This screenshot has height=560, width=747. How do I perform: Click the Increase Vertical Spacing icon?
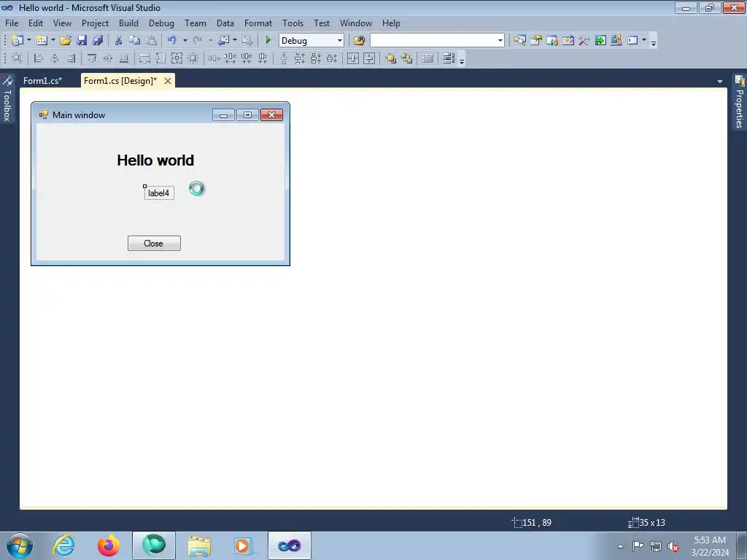pyautogui.click(x=300, y=58)
